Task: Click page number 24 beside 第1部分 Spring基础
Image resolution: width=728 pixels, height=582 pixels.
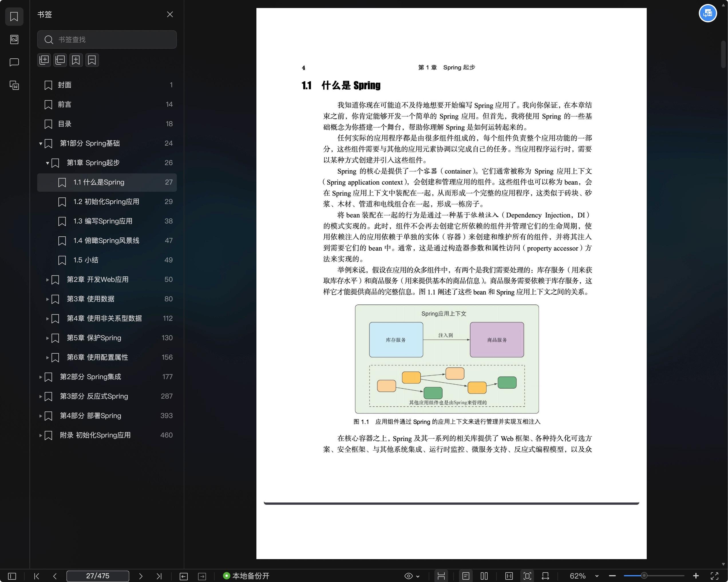Action: point(169,143)
